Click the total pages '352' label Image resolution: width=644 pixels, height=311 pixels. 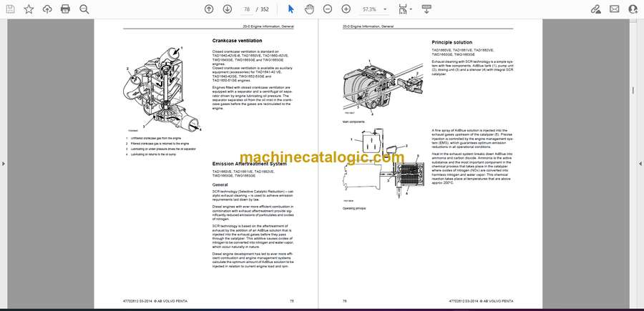tap(265, 9)
